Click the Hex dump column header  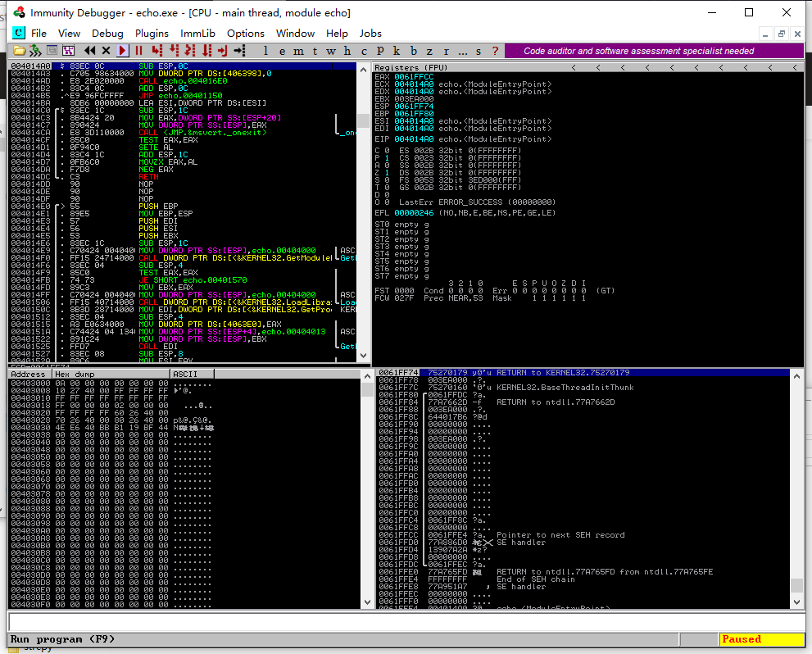click(111, 374)
